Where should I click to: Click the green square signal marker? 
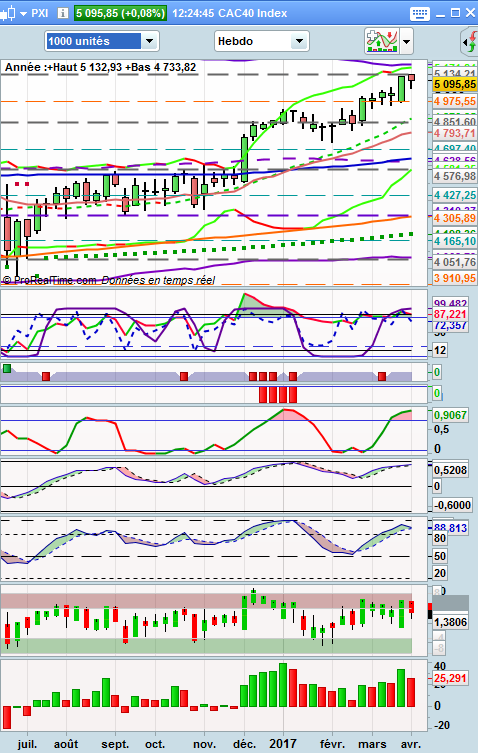click(x=7, y=369)
